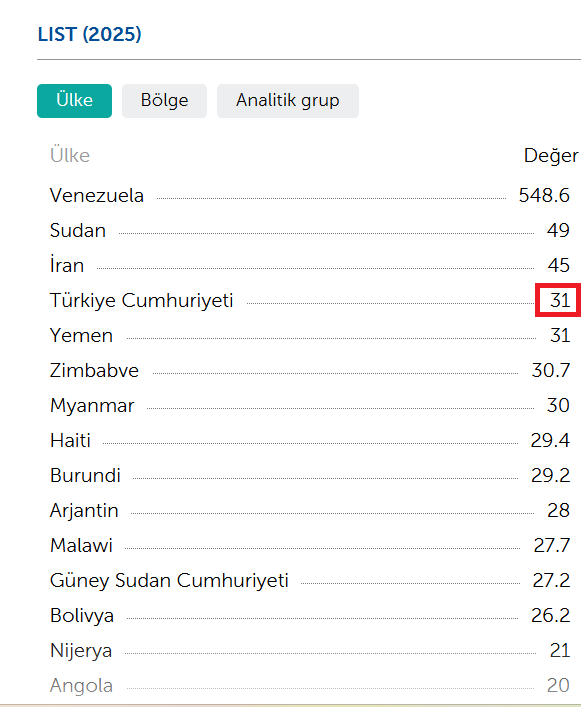Image resolution: width=581 pixels, height=707 pixels.
Task: Click the LIST (2025) heading
Action: tap(89, 34)
